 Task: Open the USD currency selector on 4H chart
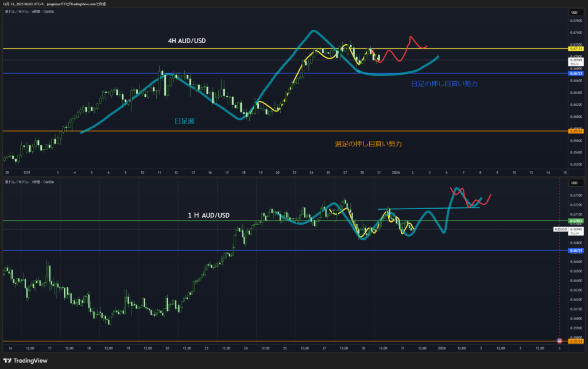coord(574,12)
